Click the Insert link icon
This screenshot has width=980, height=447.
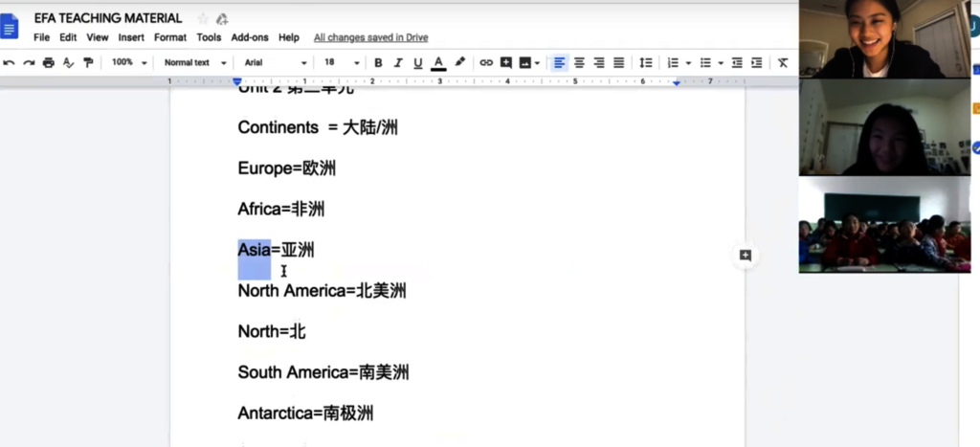[x=486, y=63]
